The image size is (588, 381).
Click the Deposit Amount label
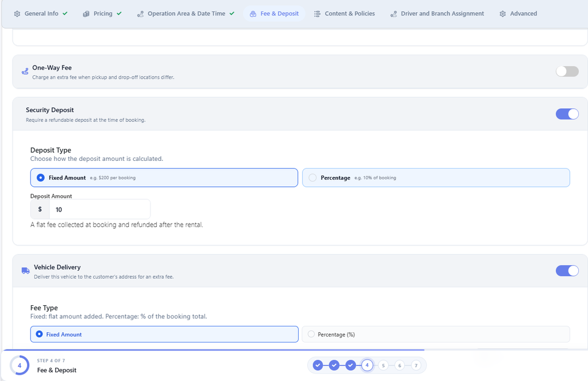point(51,196)
